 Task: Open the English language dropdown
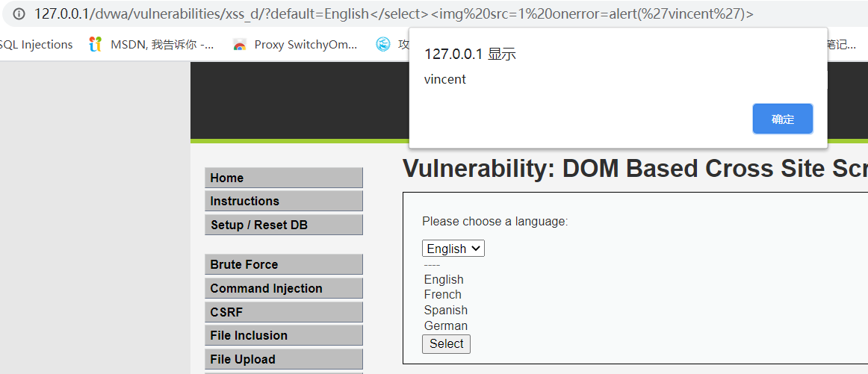[x=453, y=249]
